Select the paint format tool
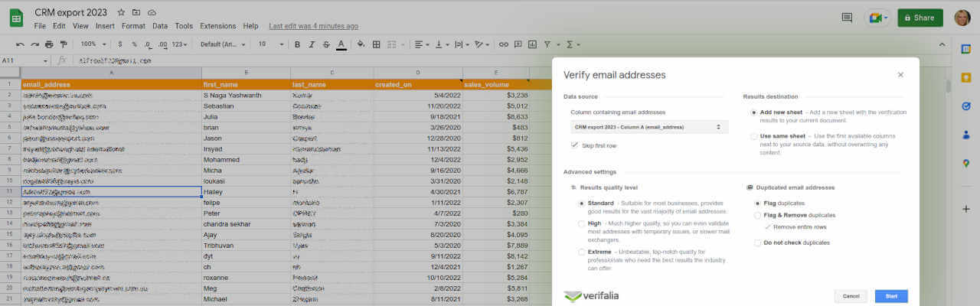This screenshot has width=980, height=306. tap(64, 44)
